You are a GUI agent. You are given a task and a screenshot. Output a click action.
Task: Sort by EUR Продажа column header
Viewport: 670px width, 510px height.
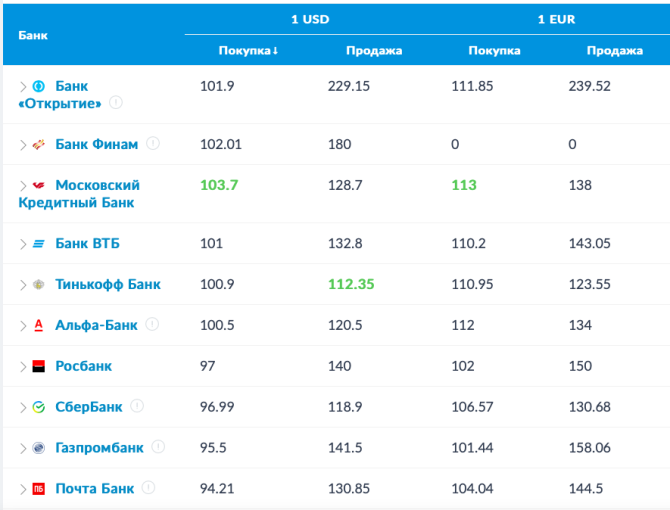pos(614,51)
